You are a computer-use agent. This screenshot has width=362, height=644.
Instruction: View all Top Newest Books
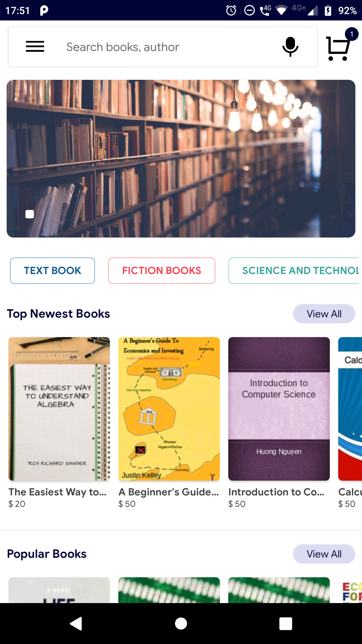click(x=324, y=314)
